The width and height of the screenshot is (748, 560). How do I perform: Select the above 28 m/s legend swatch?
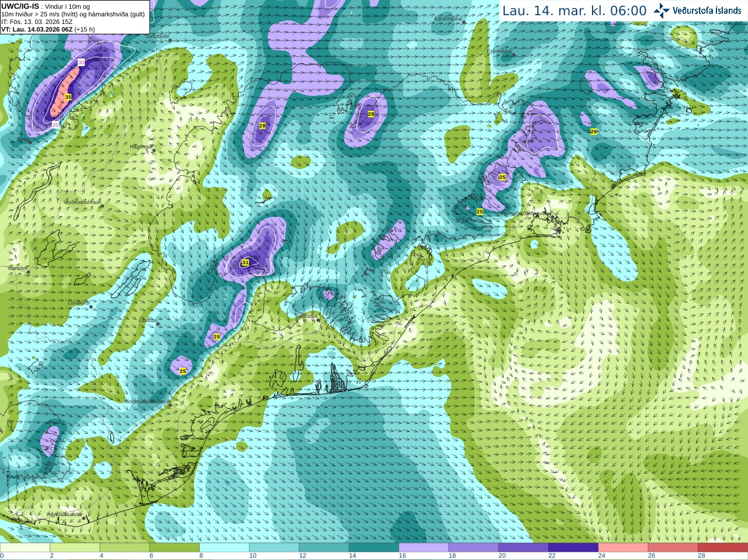[x=723, y=548]
